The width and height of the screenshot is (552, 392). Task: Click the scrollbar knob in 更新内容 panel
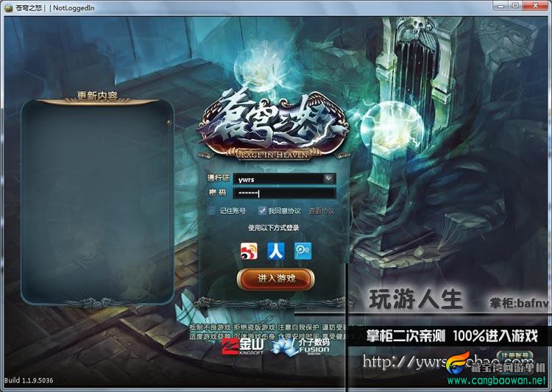[x=169, y=123]
